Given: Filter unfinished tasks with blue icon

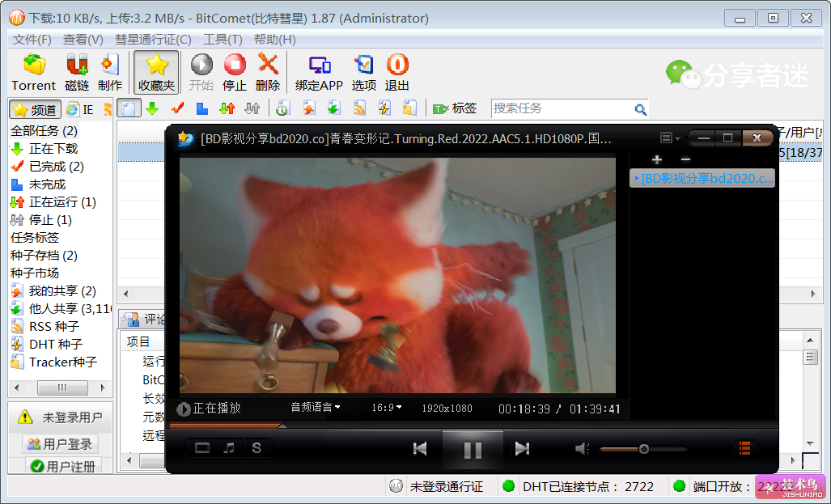Looking at the screenshot, I should point(202,108).
